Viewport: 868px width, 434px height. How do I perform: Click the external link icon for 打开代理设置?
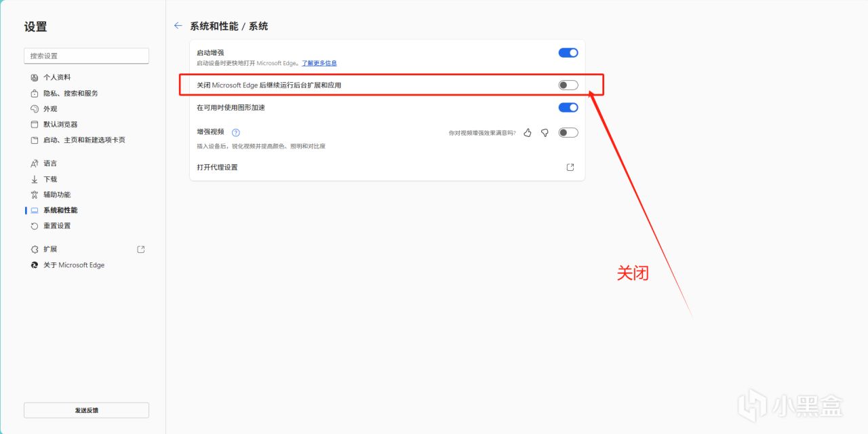(x=570, y=167)
